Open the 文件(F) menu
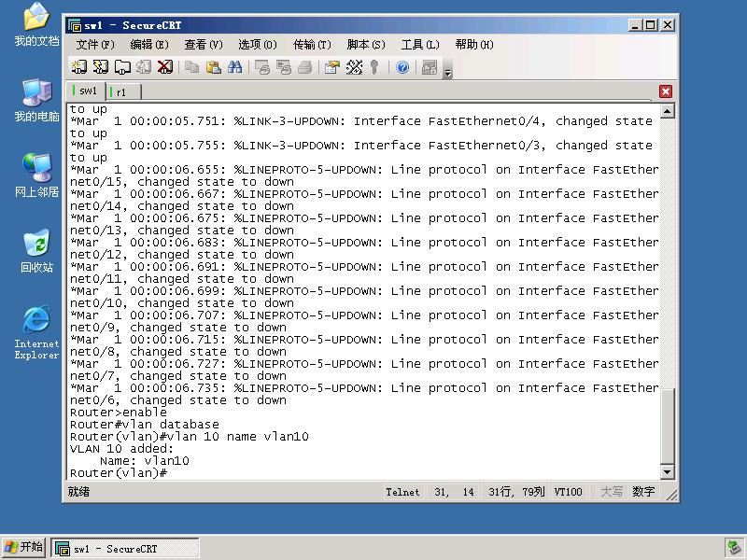Viewport: 747px width, 560px height. click(95, 44)
